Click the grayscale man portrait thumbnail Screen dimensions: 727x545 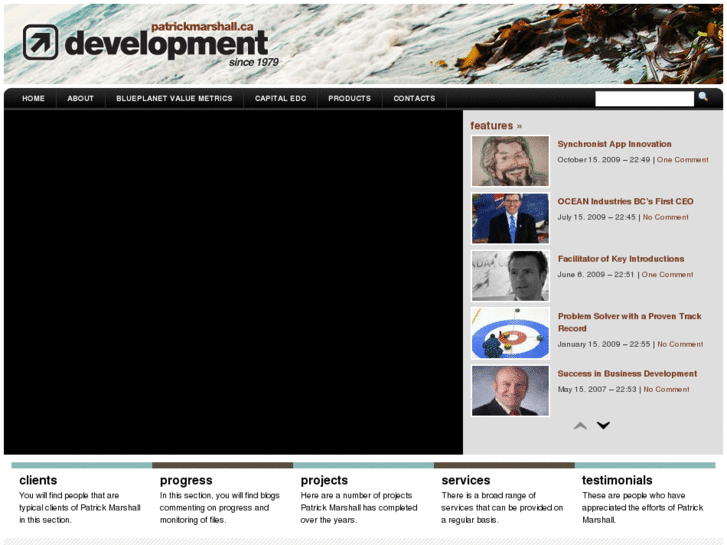coord(510,276)
